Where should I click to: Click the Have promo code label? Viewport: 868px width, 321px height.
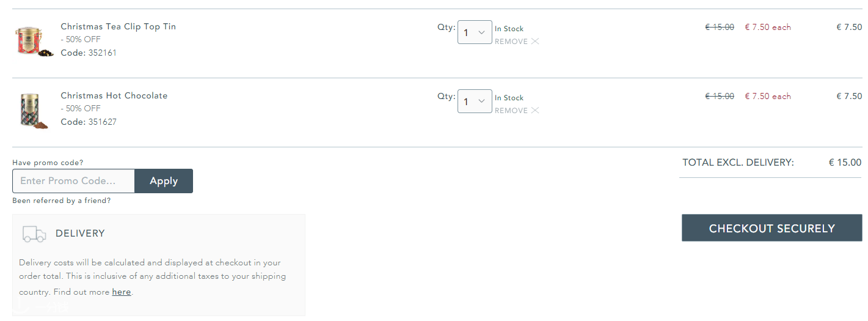point(48,163)
